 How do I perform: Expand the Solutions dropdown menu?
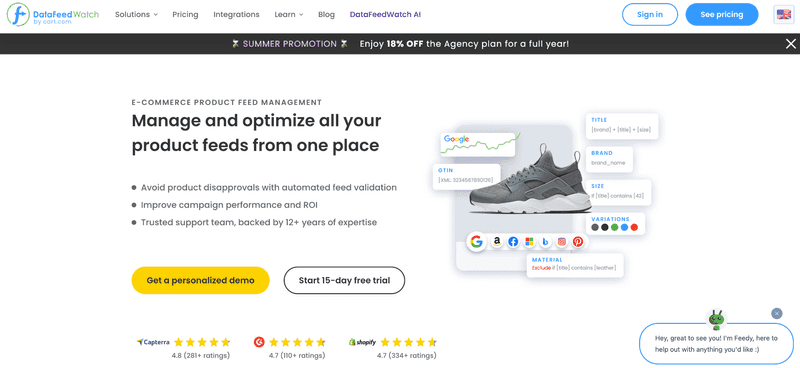tap(136, 14)
